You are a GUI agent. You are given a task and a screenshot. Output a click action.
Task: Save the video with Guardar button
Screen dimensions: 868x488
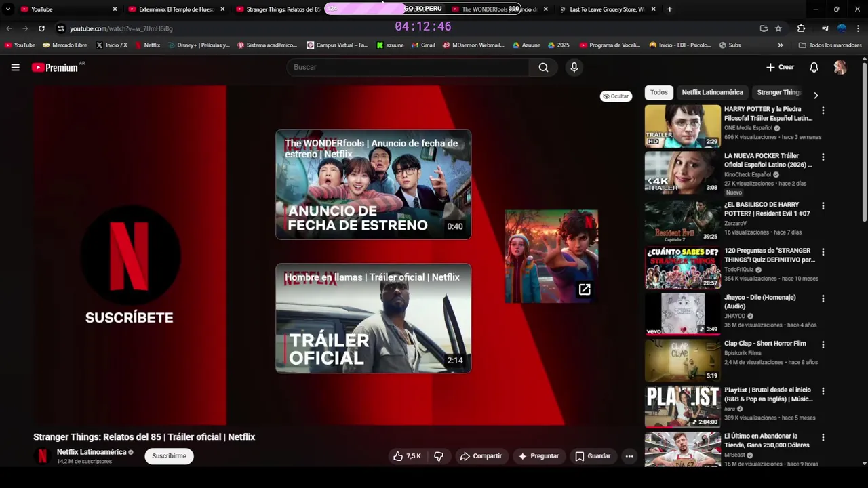(x=593, y=456)
